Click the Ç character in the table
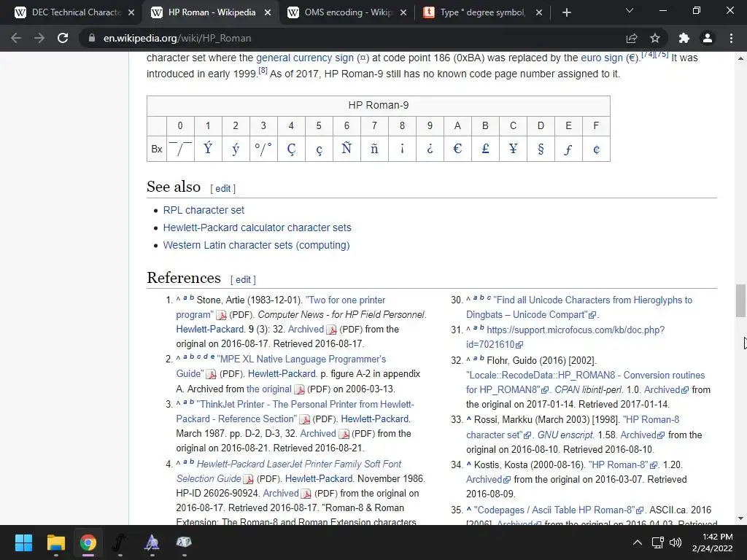The height and width of the screenshot is (560, 747). point(291,149)
